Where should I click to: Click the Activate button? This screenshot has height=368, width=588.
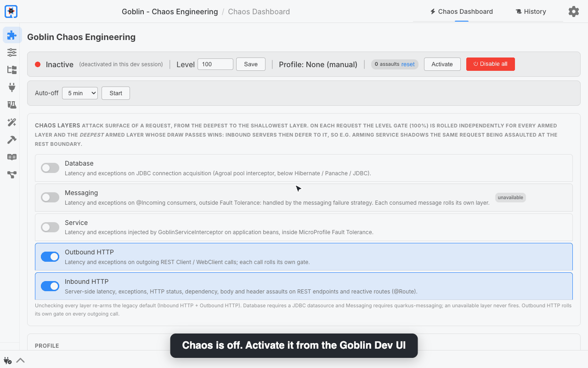pyautogui.click(x=442, y=64)
